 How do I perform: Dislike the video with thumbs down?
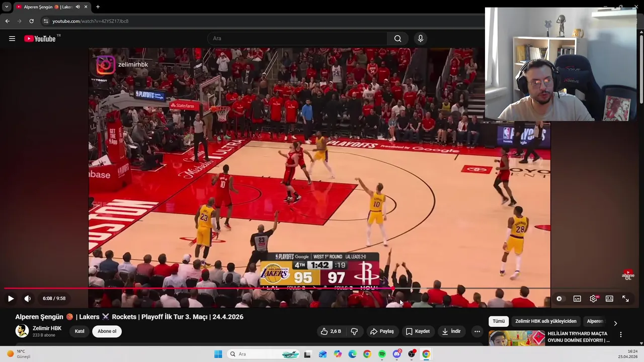point(354,331)
